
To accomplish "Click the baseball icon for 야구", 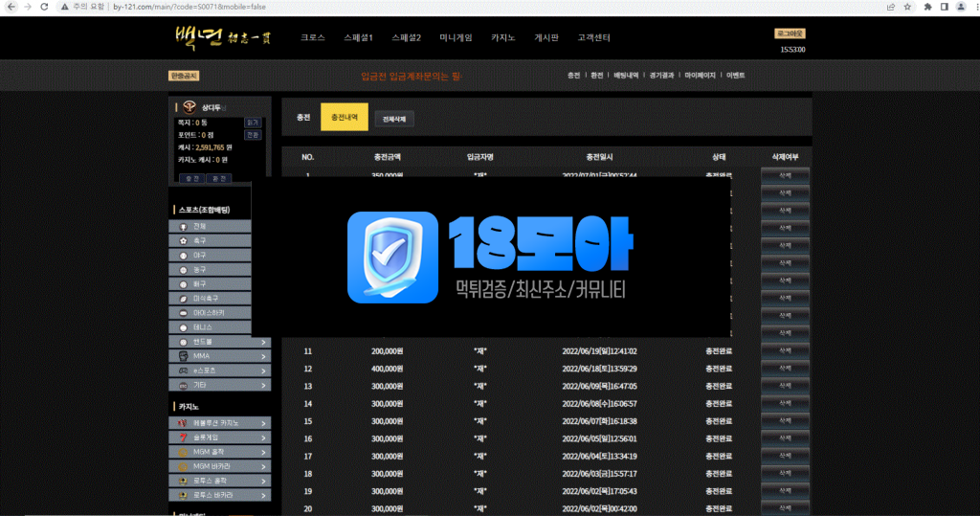I will (x=183, y=256).
